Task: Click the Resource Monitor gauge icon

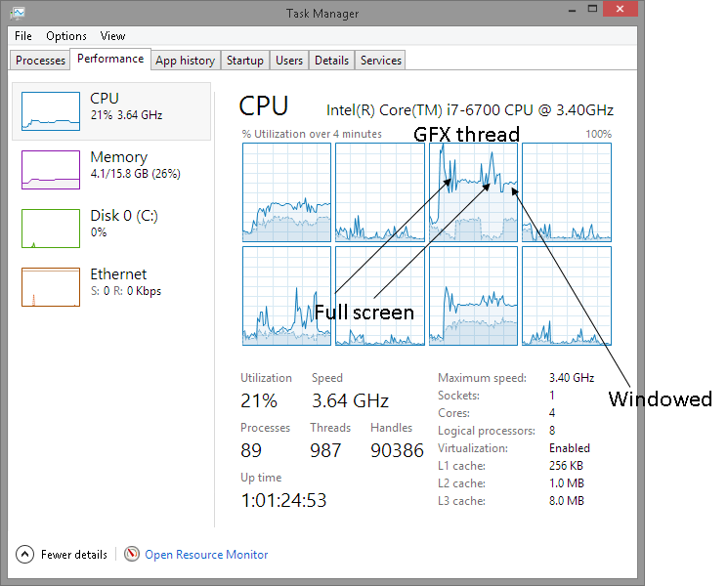Action: [132, 554]
